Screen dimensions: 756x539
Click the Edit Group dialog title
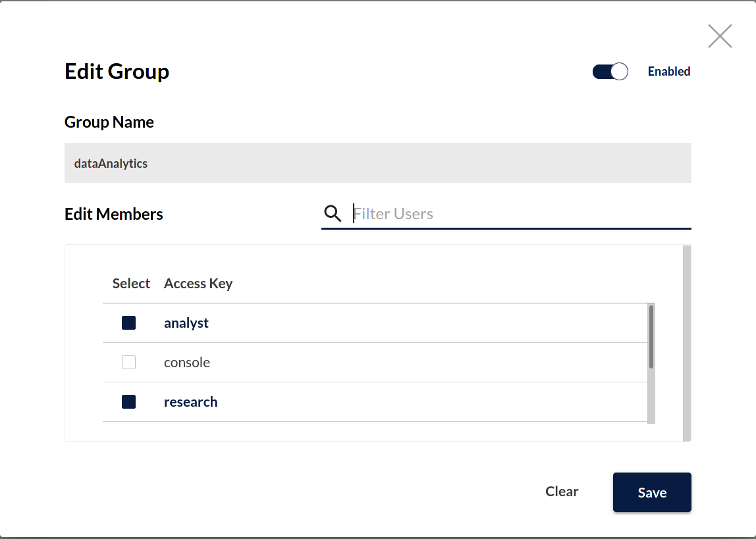(x=117, y=72)
